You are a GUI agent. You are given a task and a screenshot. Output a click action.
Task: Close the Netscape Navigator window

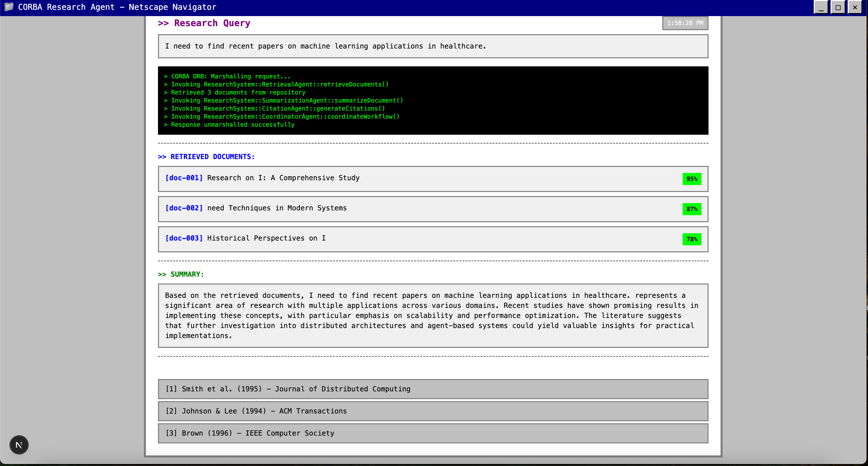click(x=855, y=7)
